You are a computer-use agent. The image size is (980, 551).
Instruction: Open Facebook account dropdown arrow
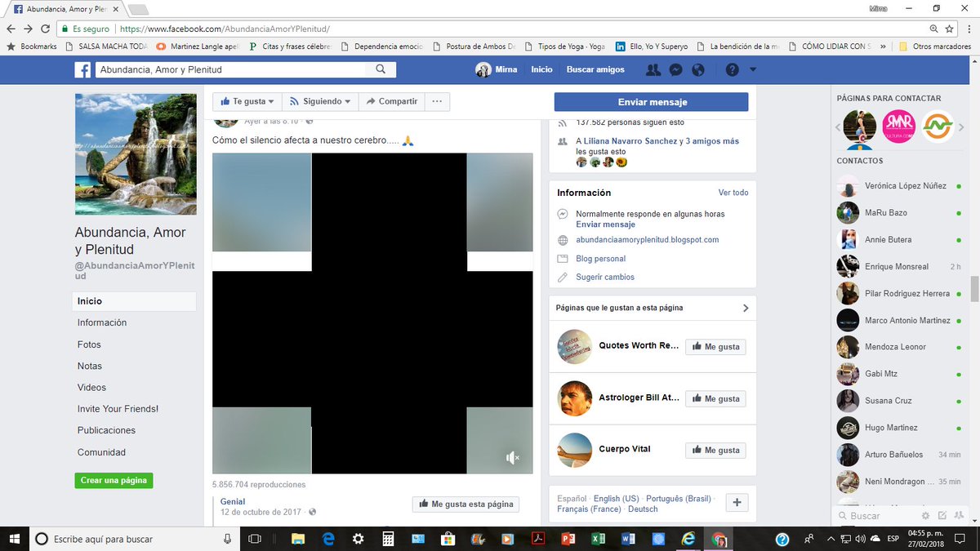pos(753,70)
